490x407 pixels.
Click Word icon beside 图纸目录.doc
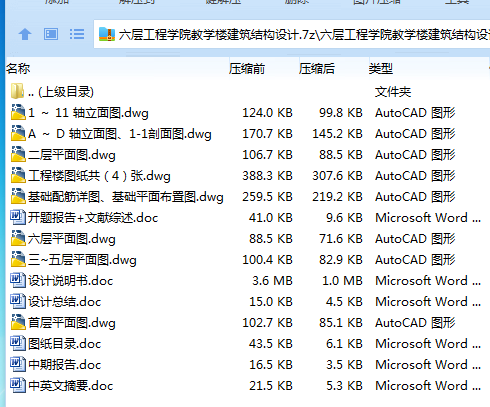click(x=18, y=343)
